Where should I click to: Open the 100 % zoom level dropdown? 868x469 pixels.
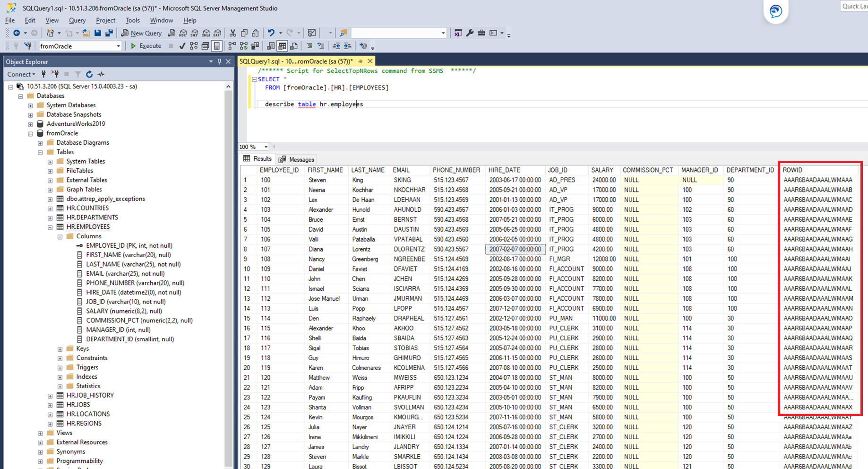[266, 147]
